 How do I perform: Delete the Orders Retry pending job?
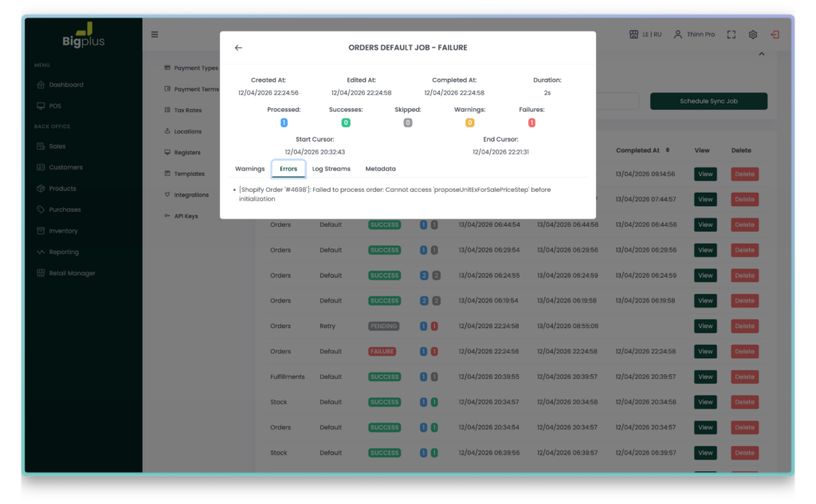744,326
